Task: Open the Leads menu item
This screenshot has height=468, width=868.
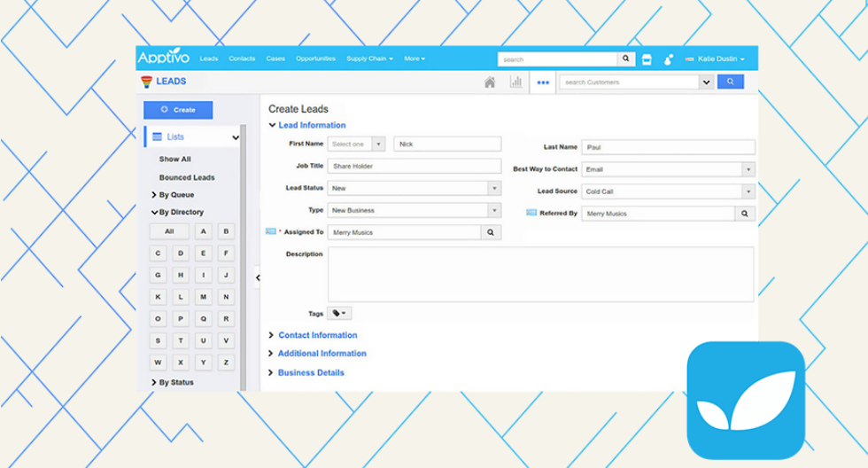Action: click(209, 58)
